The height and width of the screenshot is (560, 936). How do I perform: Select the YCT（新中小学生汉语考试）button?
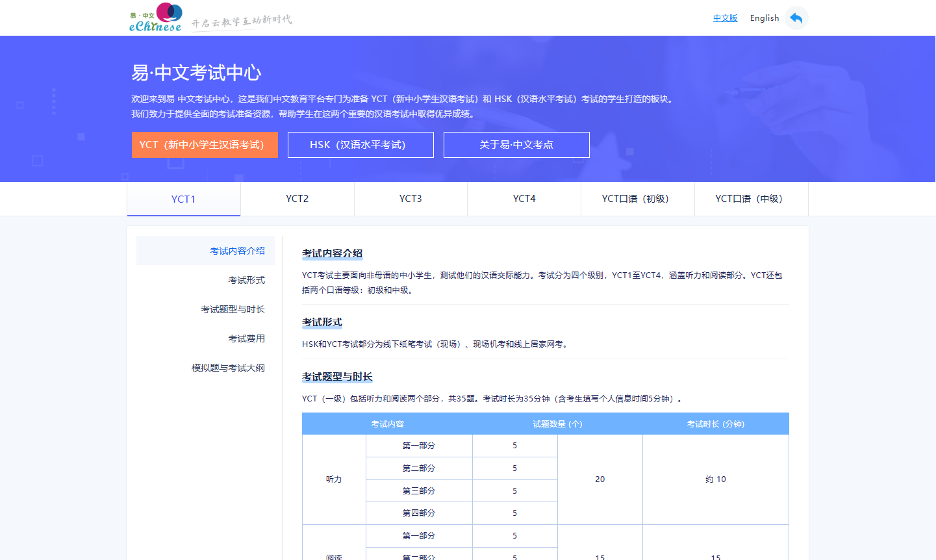point(205,145)
